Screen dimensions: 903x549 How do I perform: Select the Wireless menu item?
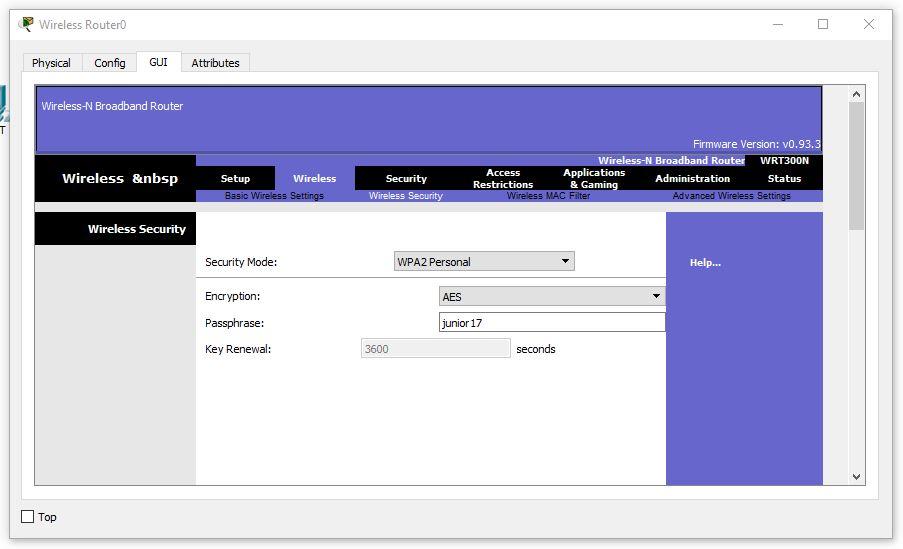(x=314, y=179)
